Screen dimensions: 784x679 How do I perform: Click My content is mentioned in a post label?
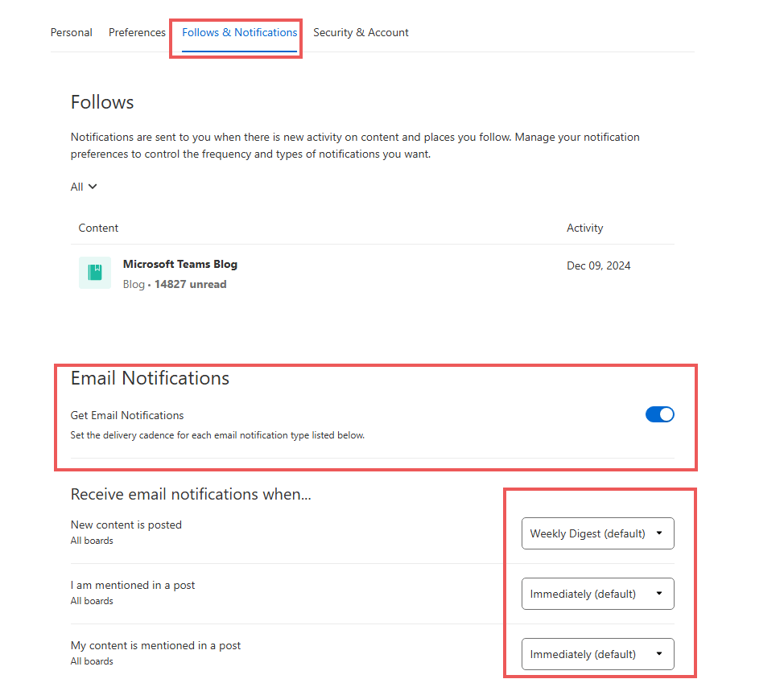pyautogui.click(x=155, y=645)
